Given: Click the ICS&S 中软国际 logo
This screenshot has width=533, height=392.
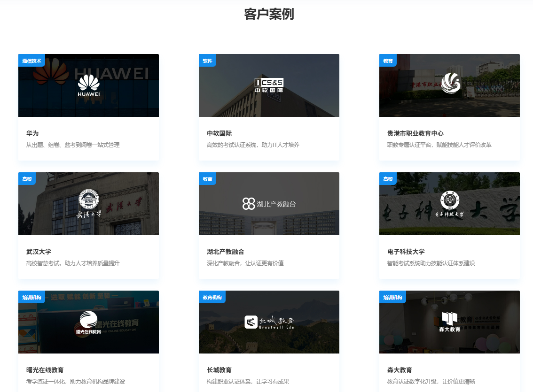Looking at the screenshot, I should click(x=269, y=85).
